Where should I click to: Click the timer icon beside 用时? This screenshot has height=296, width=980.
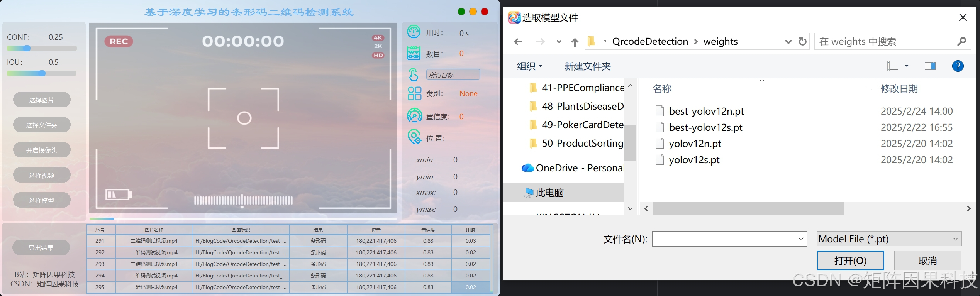tap(414, 32)
